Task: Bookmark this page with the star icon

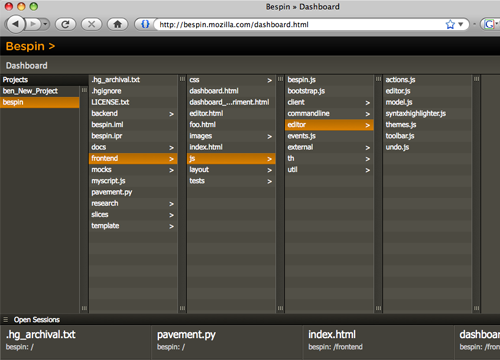Action: click(x=450, y=24)
